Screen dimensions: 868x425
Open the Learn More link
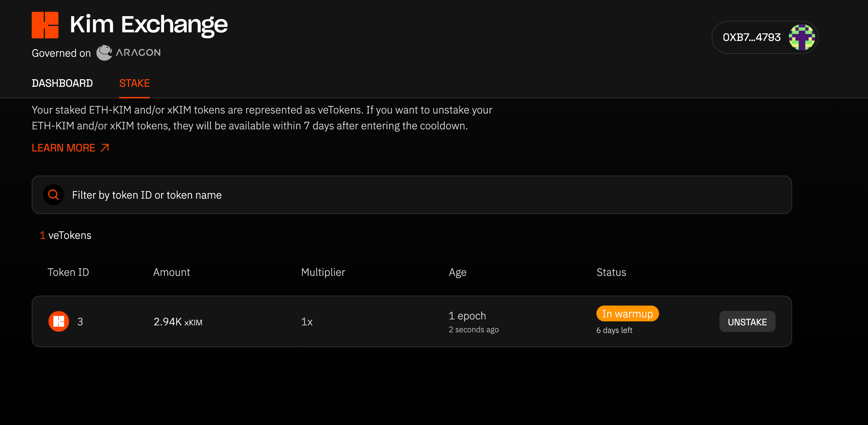click(x=70, y=148)
